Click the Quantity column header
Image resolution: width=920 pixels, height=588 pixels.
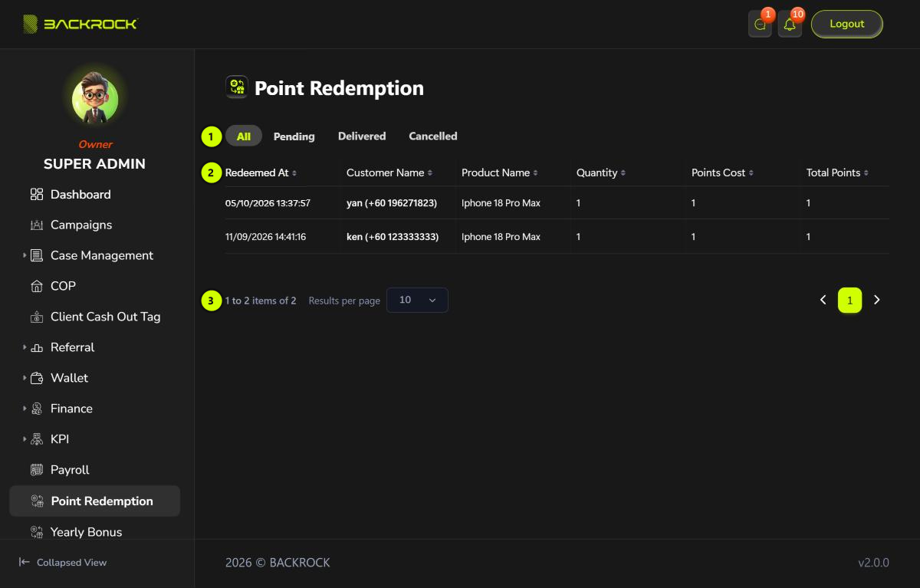point(597,173)
